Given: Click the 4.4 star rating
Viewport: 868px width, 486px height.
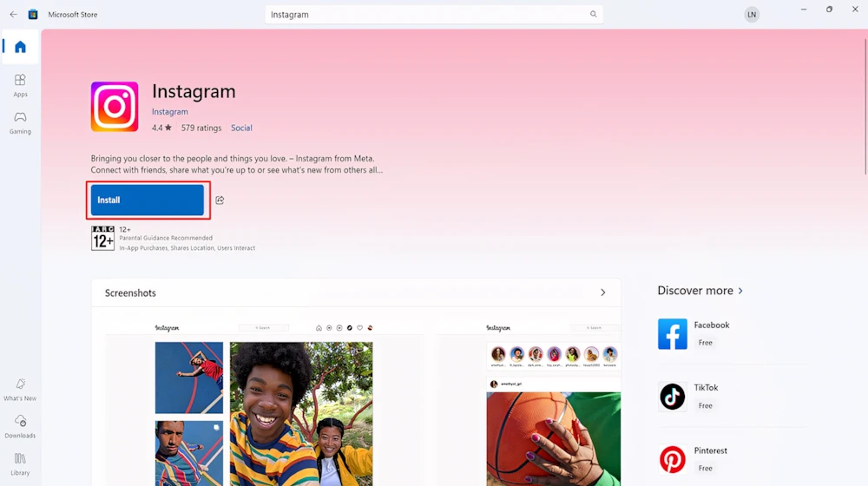Looking at the screenshot, I should (x=161, y=128).
